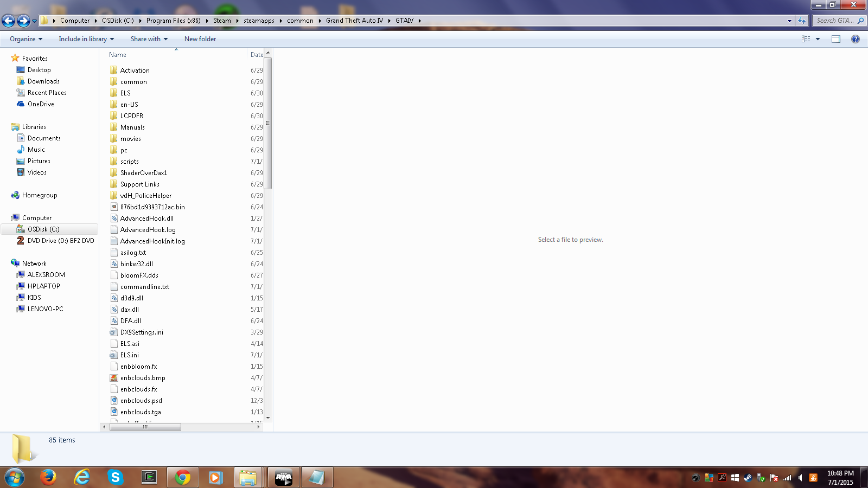Click the horizontal scrollbar thumb of the file list

point(145,427)
